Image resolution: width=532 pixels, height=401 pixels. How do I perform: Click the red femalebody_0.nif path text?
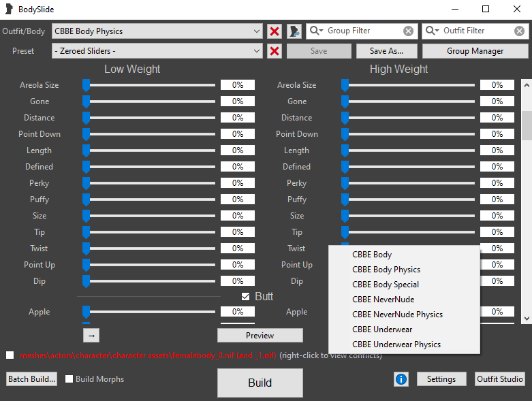pos(148,355)
